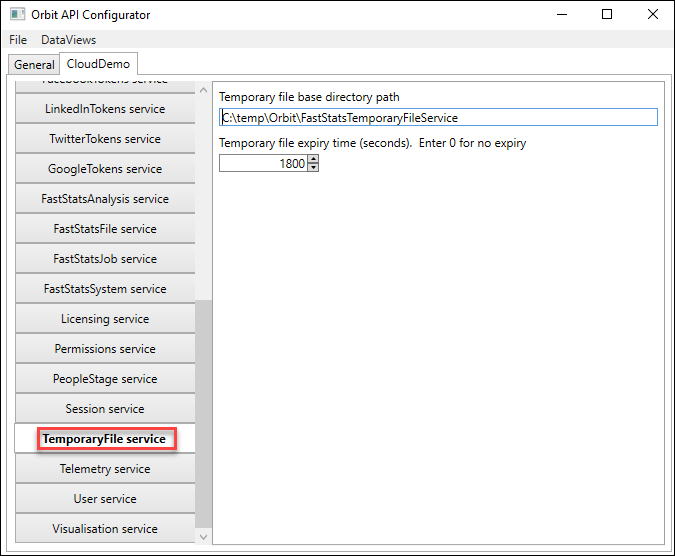The width and height of the screenshot is (675, 556).
Task: Select TemporaryFile service
Action: 105,439
